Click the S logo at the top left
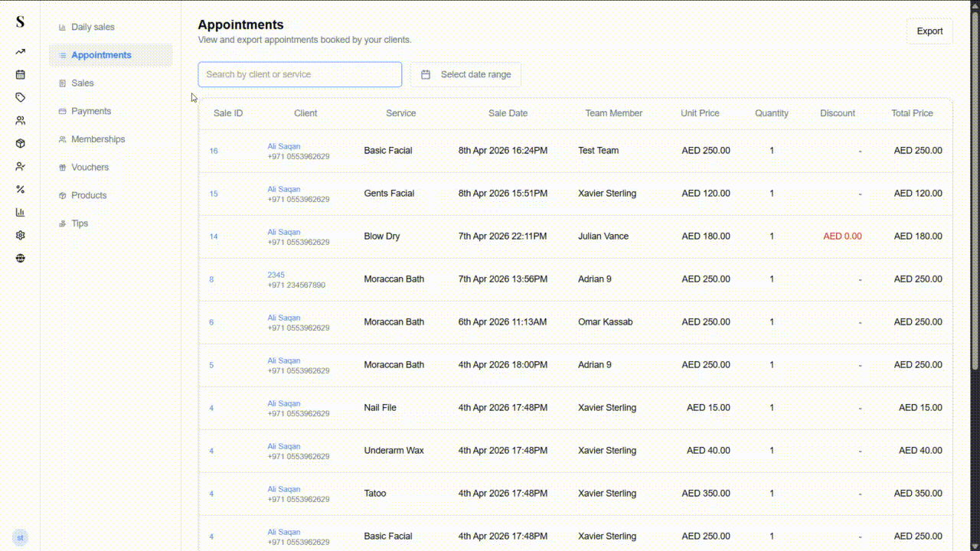 (19, 22)
